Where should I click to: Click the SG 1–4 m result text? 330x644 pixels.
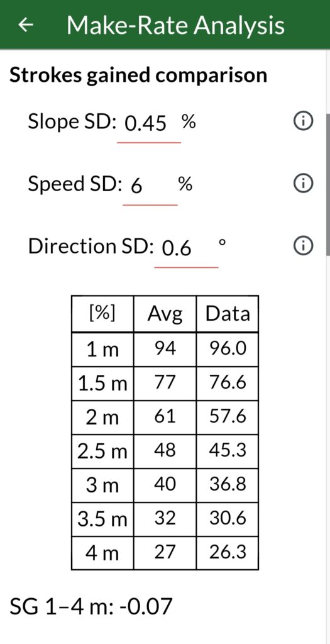coord(91,607)
